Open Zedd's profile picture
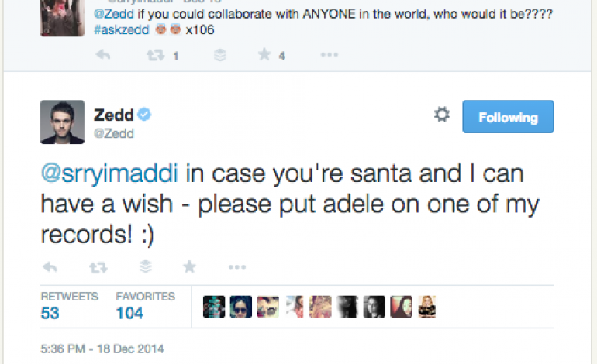 coord(62,122)
